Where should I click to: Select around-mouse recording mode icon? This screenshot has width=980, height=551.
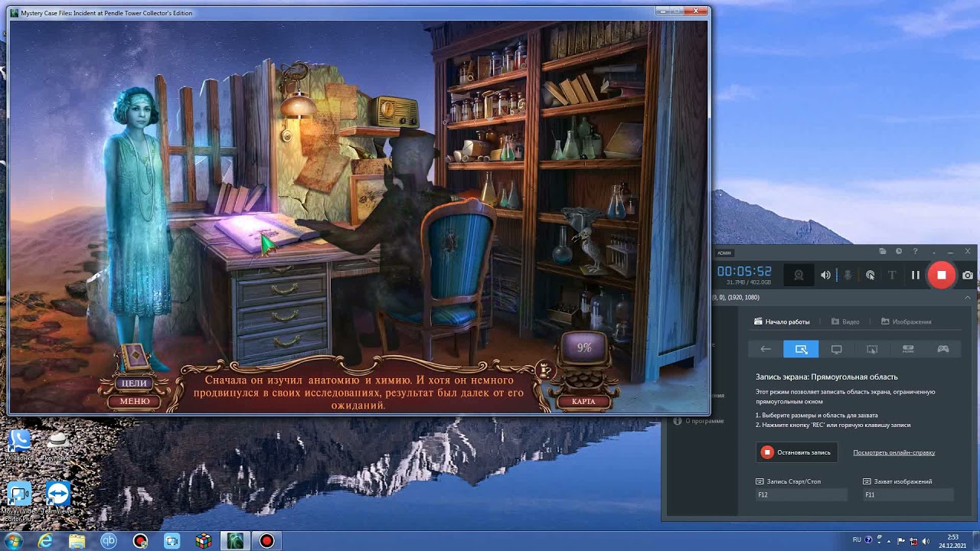[872, 349]
